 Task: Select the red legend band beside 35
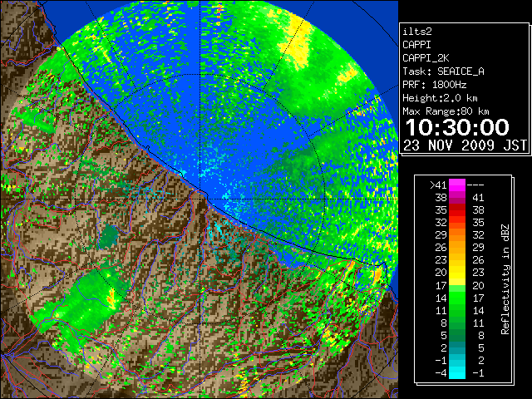(457, 210)
